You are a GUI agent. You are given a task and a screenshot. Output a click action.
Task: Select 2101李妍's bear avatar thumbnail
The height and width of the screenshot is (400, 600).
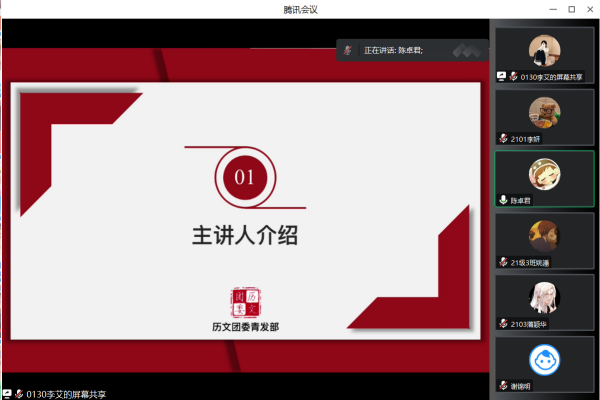click(x=544, y=111)
